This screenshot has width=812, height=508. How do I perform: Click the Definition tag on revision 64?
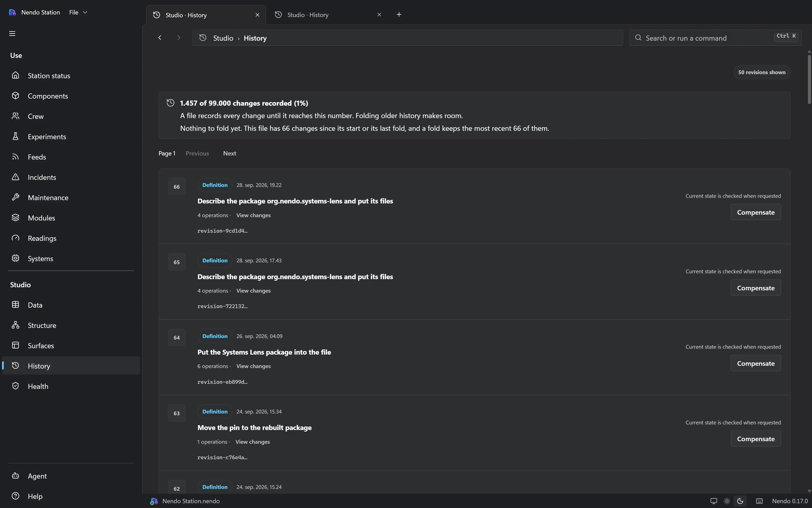(x=215, y=336)
